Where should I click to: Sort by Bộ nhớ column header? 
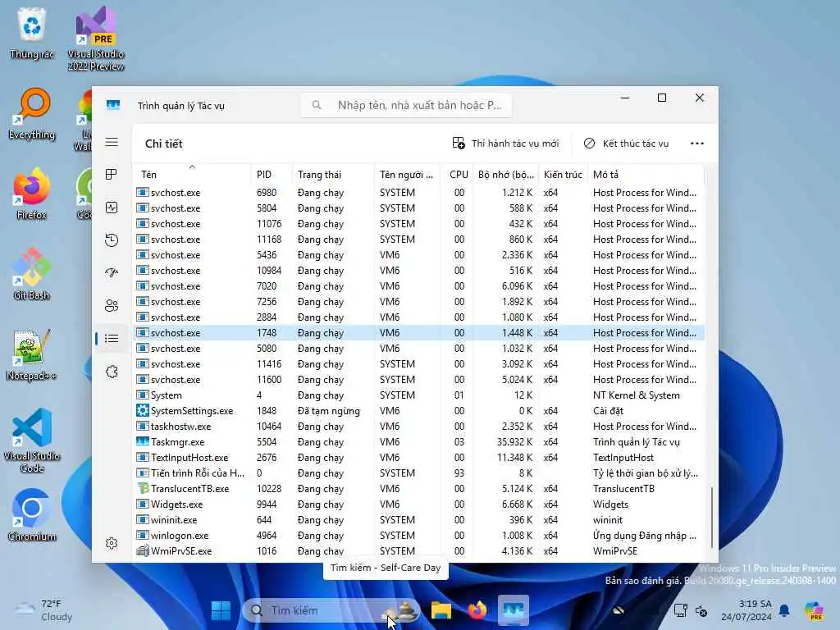pyautogui.click(x=505, y=174)
